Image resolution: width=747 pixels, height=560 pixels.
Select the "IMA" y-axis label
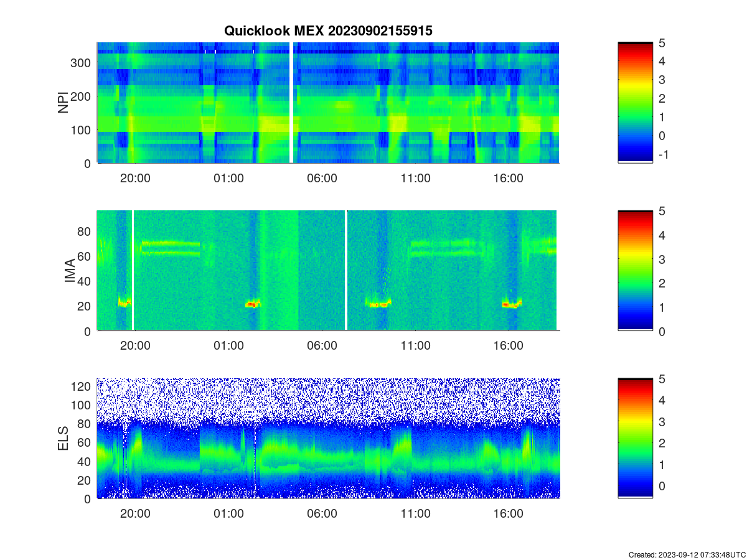(70, 271)
